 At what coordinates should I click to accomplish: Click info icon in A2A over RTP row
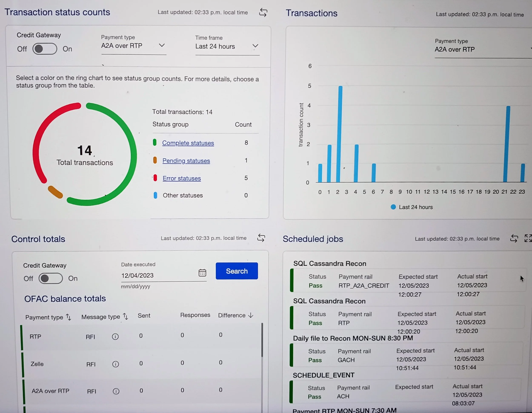116,391
